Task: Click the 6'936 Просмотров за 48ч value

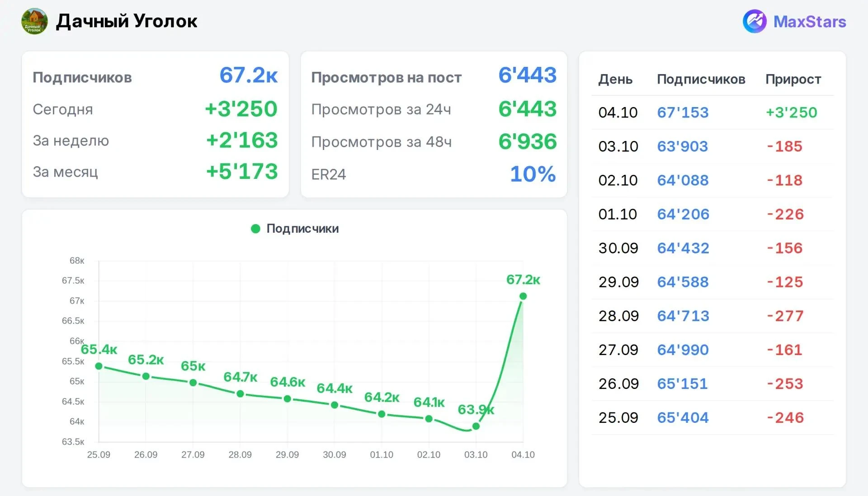Action: tap(527, 141)
